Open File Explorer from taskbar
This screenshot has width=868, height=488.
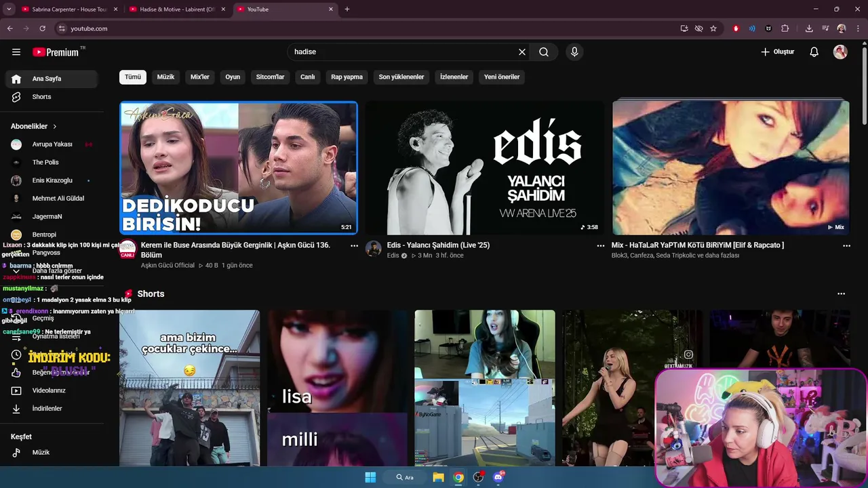point(438,477)
